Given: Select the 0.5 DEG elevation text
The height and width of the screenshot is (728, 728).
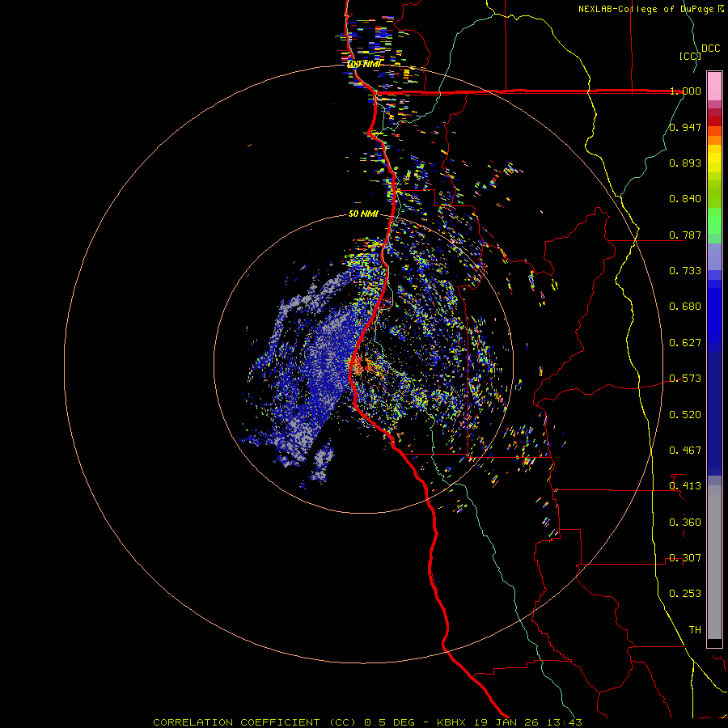Looking at the screenshot, I should point(391,722).
